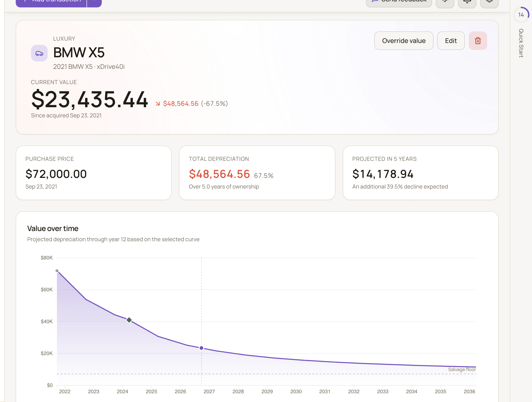Click the $23,435.44 current value

click(x=90, y=99)
